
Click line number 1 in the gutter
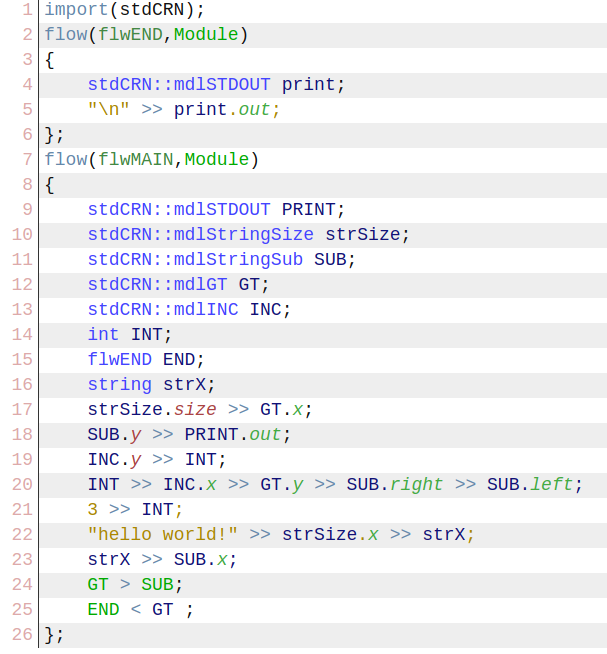[x=27, y=10]
